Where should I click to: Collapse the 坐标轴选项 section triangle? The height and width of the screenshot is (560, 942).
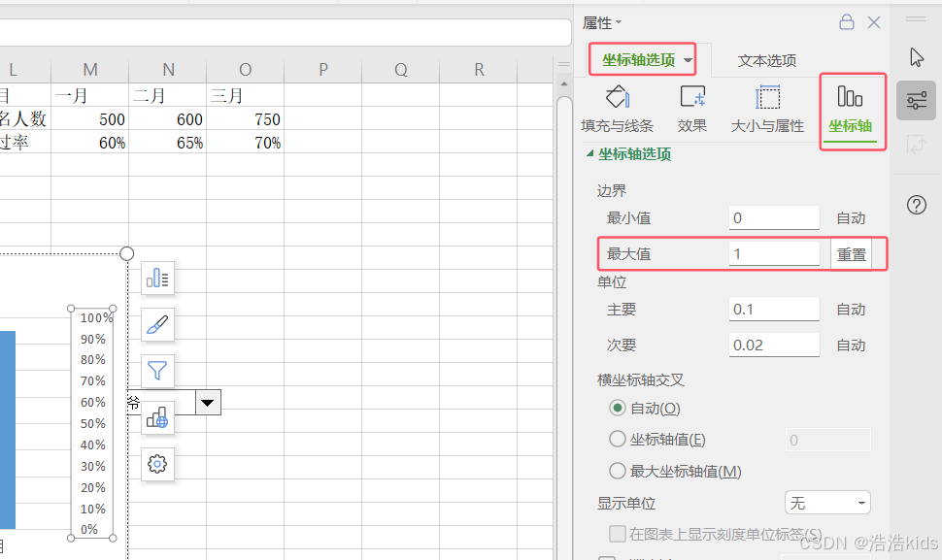589,153
